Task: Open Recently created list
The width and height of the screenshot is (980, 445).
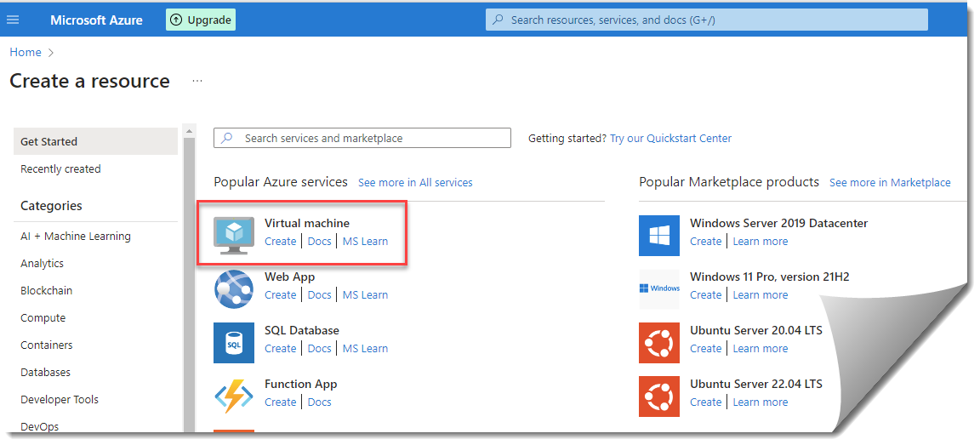Action: (60, 168)
